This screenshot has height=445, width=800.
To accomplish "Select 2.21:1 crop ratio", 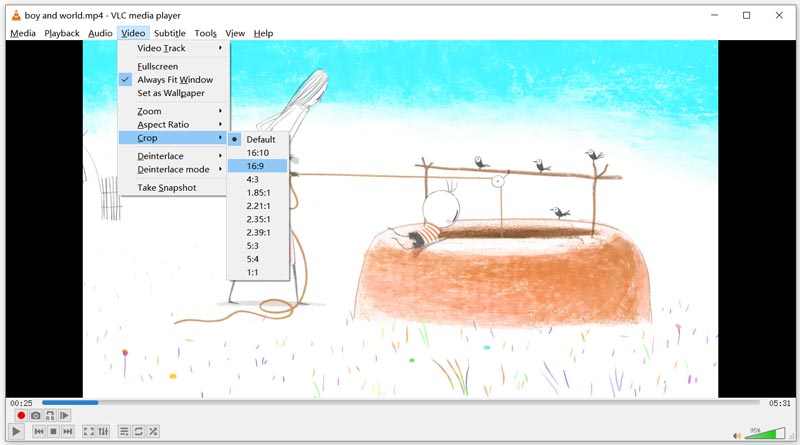I will coord(258,206).
